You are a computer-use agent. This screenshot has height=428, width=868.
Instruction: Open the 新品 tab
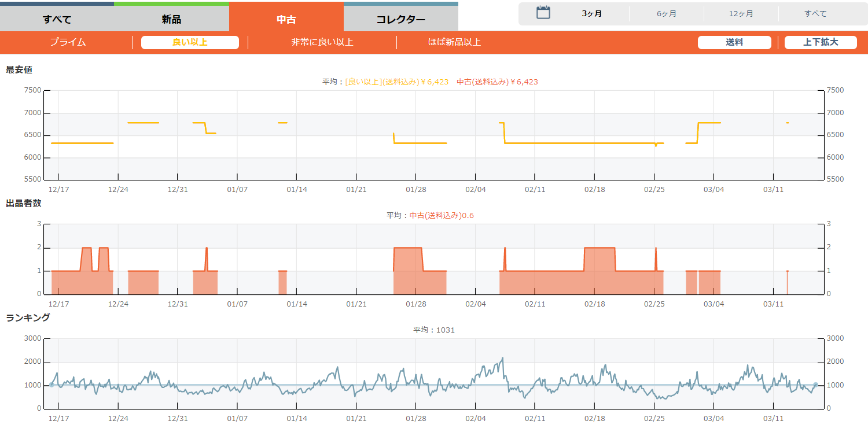pos(171,19)
